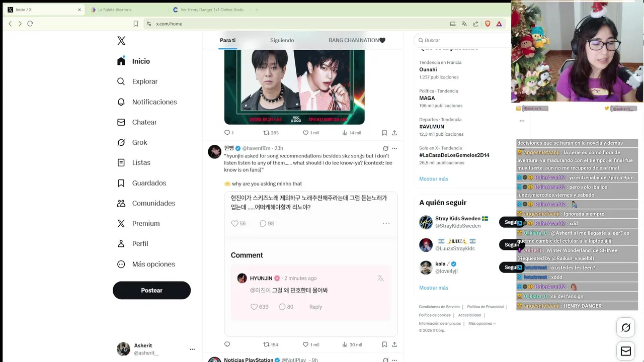Expand footer Más opciones menu

(482, 324)
